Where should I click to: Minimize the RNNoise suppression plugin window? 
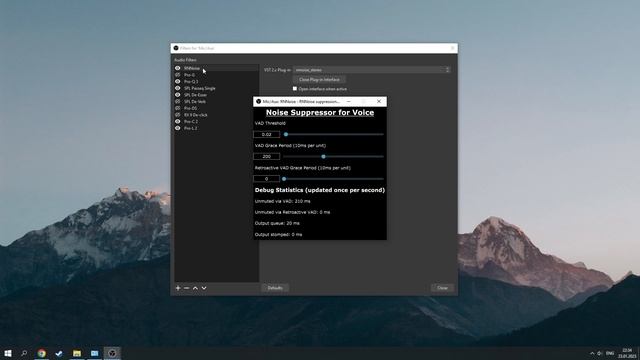[x=349, y=101]
